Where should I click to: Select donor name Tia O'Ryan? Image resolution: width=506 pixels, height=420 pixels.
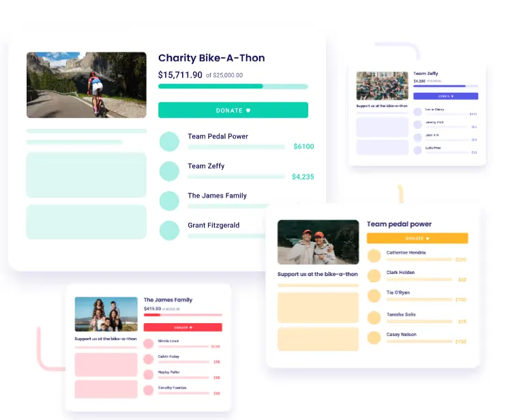click(398, 292)
